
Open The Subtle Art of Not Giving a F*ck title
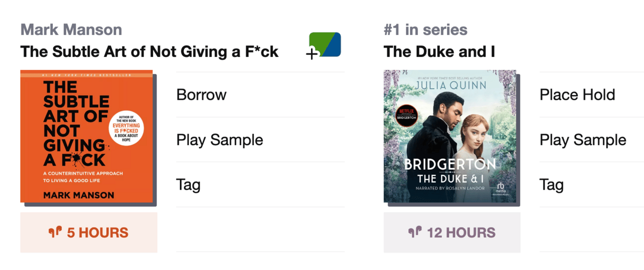[150, 51]
